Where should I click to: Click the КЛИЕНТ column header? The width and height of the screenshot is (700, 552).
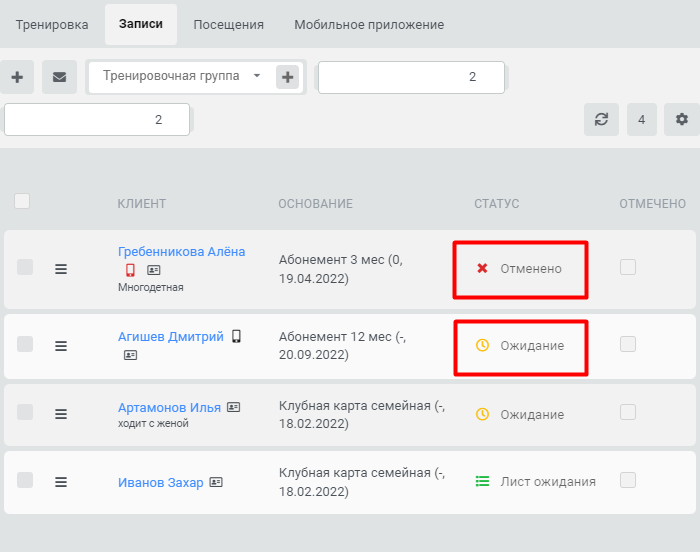pos(142,204)
